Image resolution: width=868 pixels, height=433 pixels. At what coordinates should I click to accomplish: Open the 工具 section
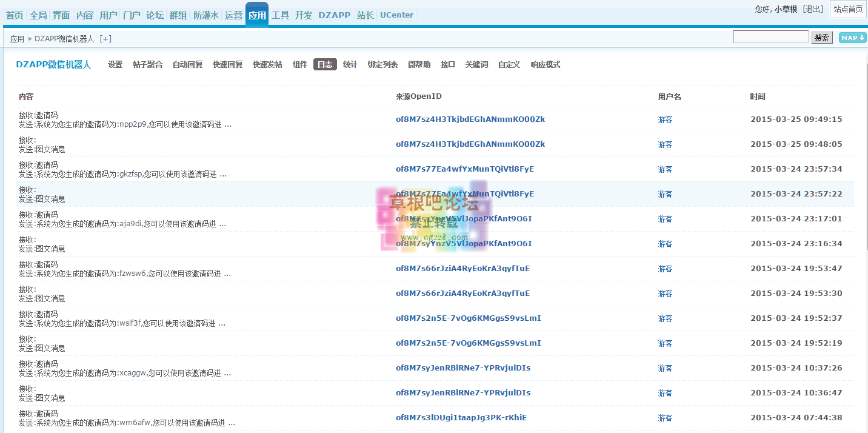(x=280, y=15)
